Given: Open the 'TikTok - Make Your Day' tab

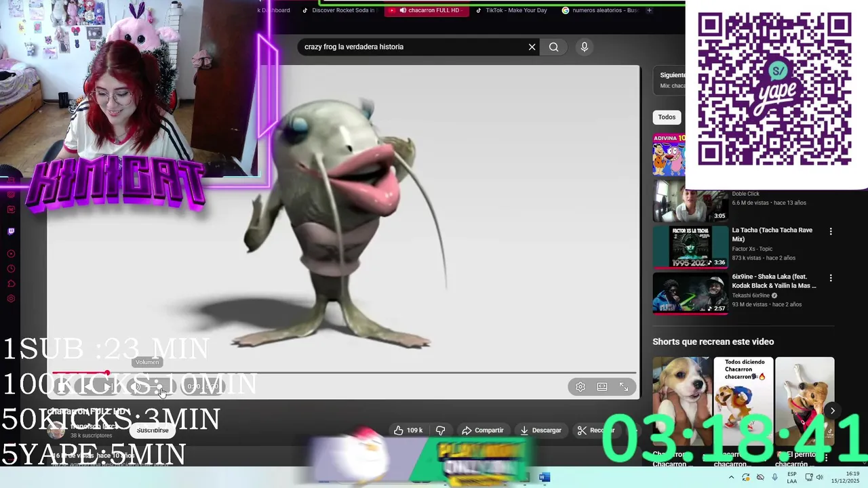Looking at the screenshot, I should pos(513,10).
